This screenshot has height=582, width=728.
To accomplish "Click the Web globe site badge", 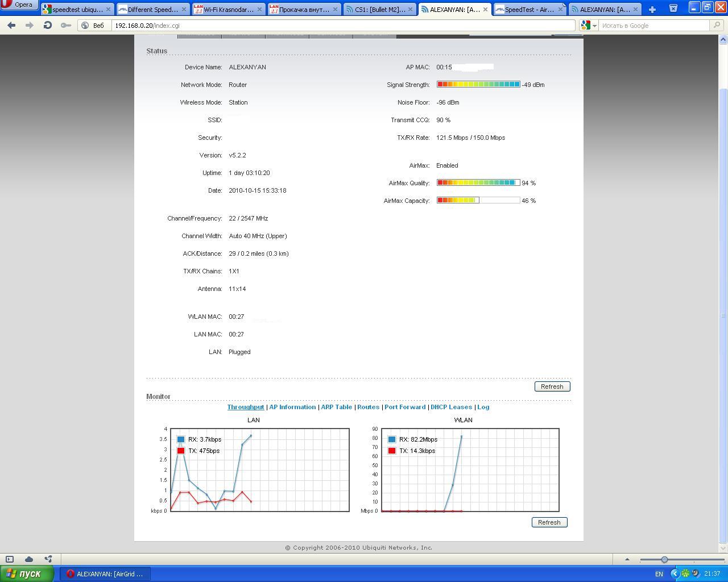I will coord(93,26).
